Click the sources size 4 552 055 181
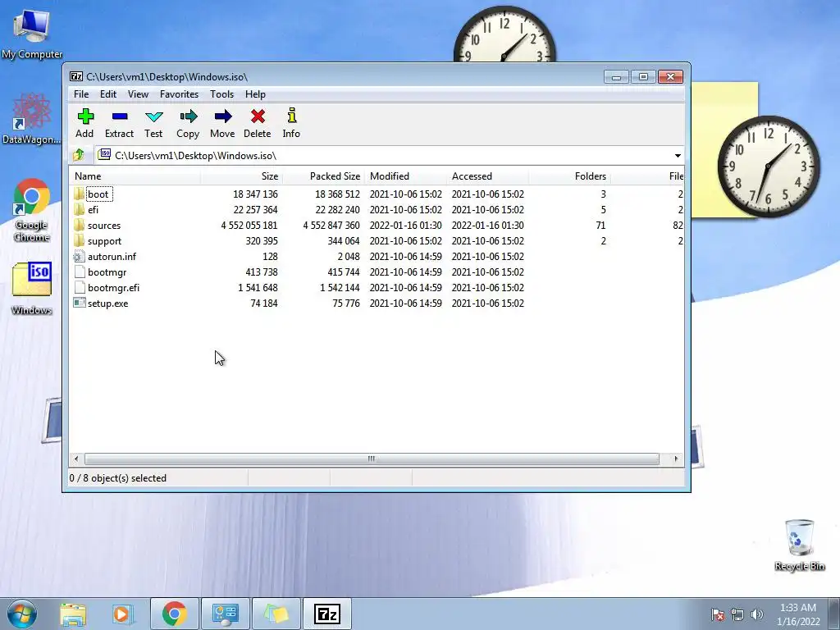This screenshot has width=840, height=630. 249,225
